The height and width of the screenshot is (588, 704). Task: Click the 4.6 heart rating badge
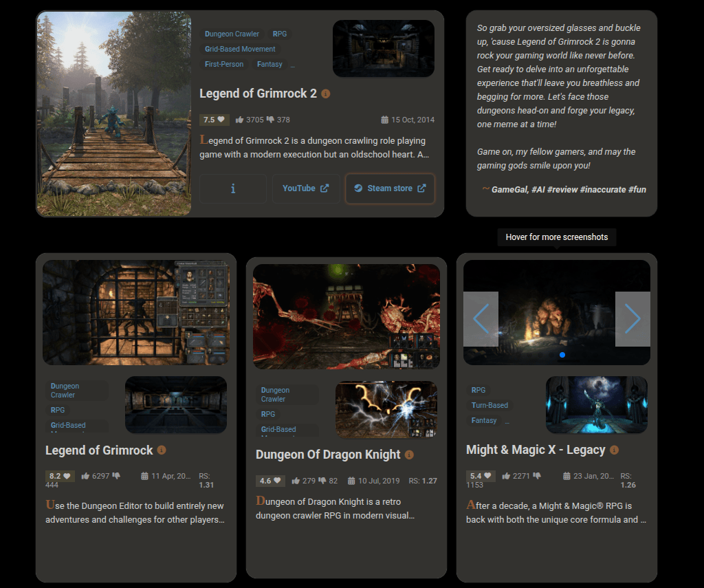point(270,481)
